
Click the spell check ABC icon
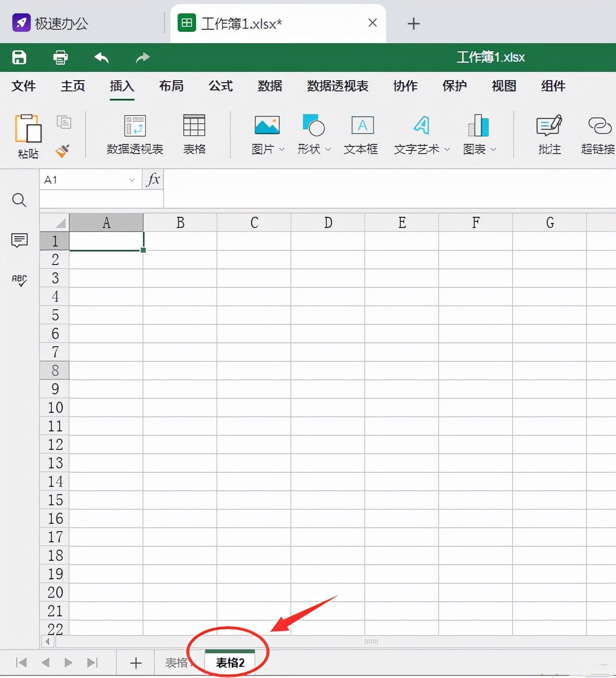click(20, 280)
